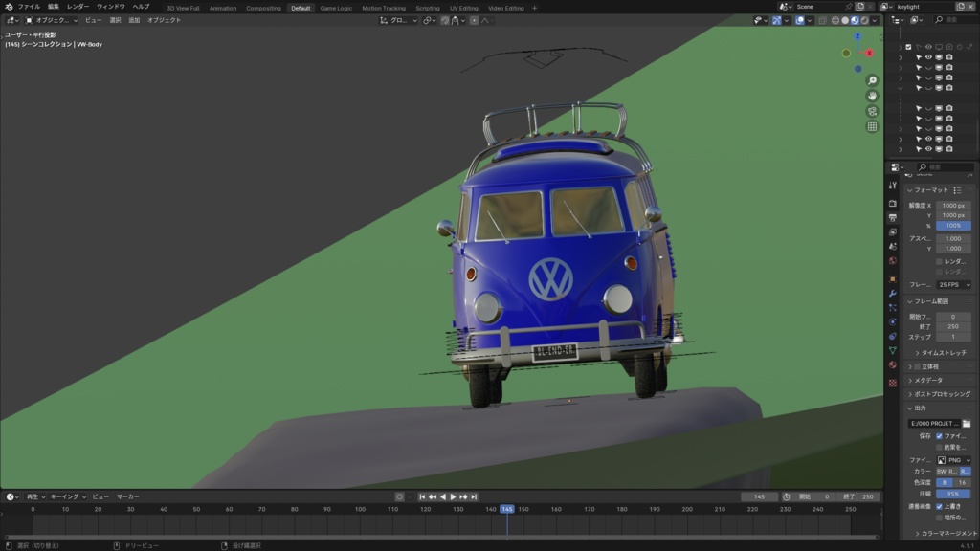Open the Output properties tab

[x=893, y=218]
